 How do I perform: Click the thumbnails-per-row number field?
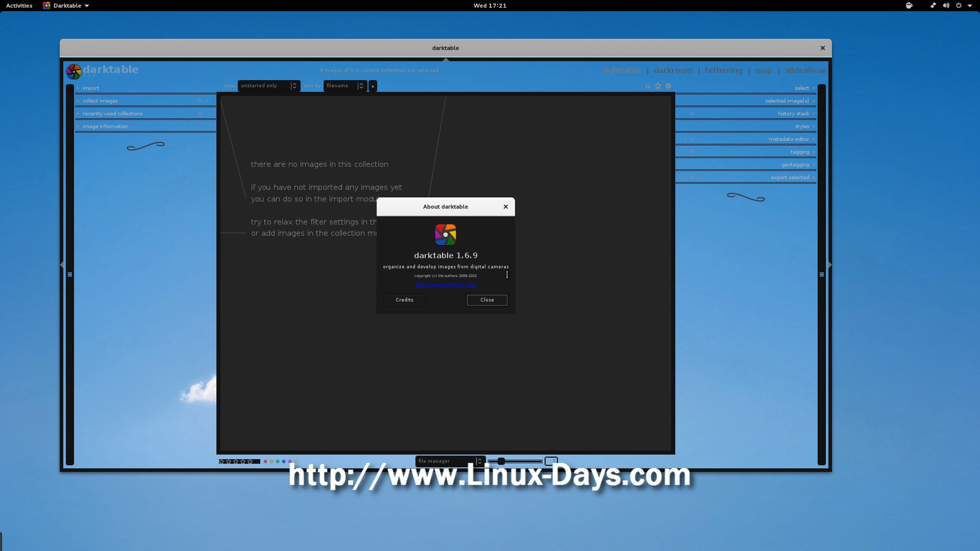pyautogui.click(x=551, y=461)
